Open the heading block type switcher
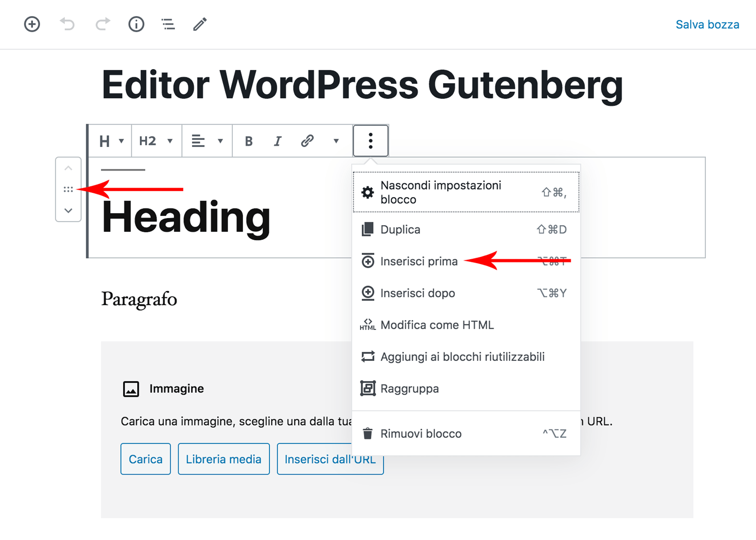Image resolution: width=756 pixels, height=540 pixels. [x=112, y=141]
